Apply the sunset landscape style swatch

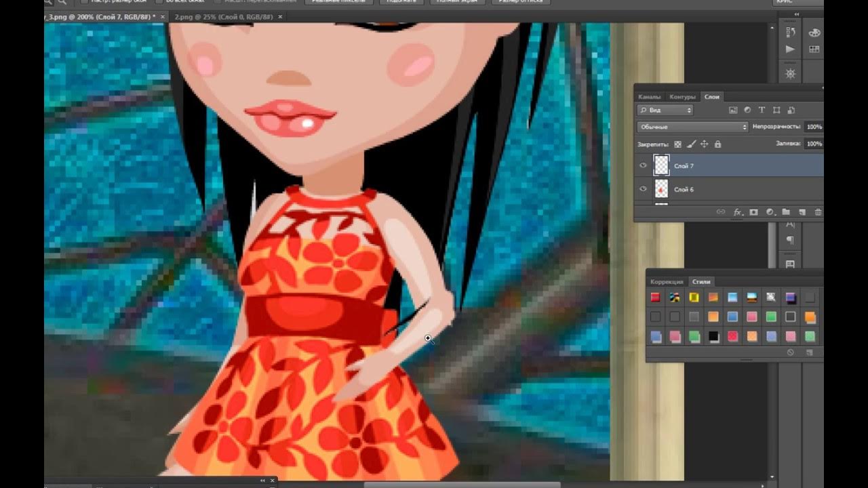point(751,297)
